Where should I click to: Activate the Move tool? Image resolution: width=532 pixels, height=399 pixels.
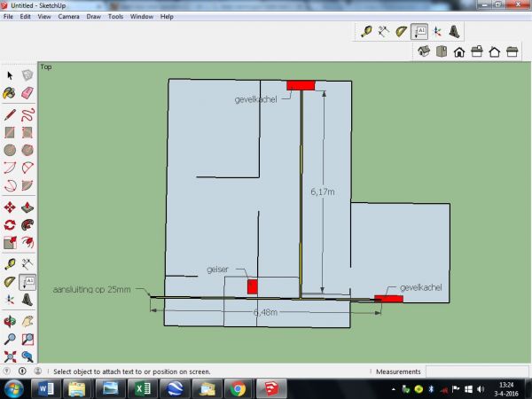coord(10,207)
